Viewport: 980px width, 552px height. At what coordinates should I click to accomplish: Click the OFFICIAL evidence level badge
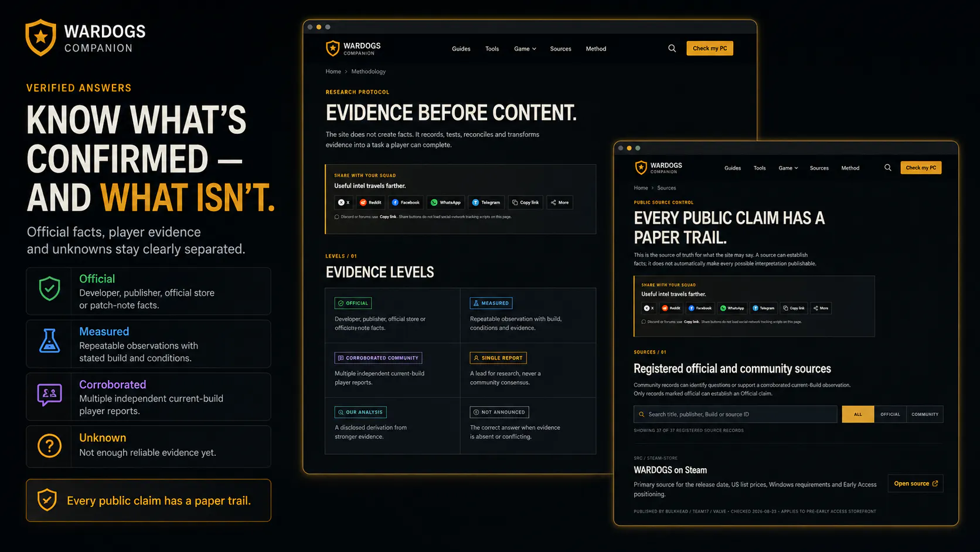pos(353,303)
